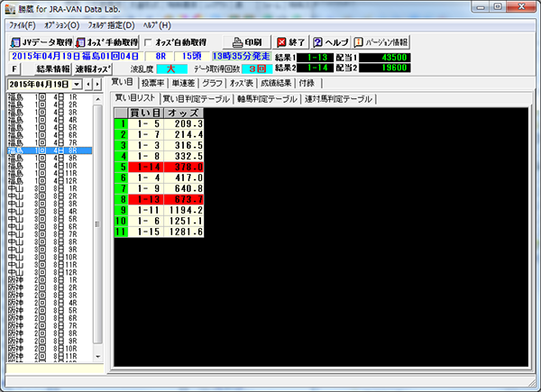Click the 速報オッズ button
The width and height of the screenshot is (541, 392).
point(93,69)
